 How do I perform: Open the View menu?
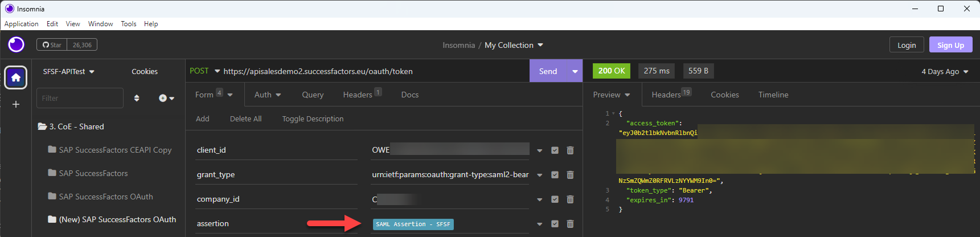point(73,24)
